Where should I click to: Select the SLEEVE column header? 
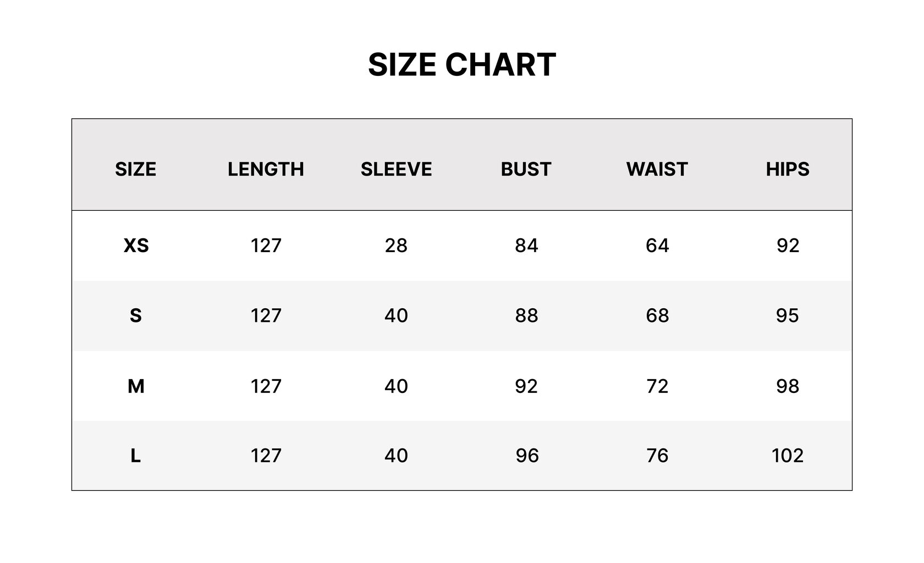(396, 169)
